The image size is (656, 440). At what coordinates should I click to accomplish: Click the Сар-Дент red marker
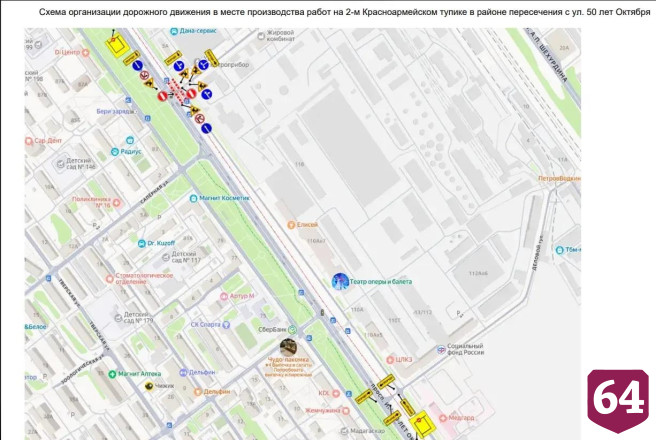(x=29, y=141)
